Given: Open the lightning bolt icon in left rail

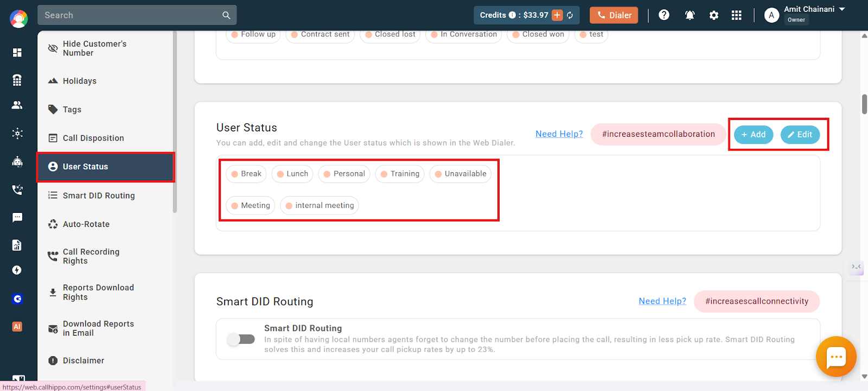Looking at the screenshot, I should (17, 270).
